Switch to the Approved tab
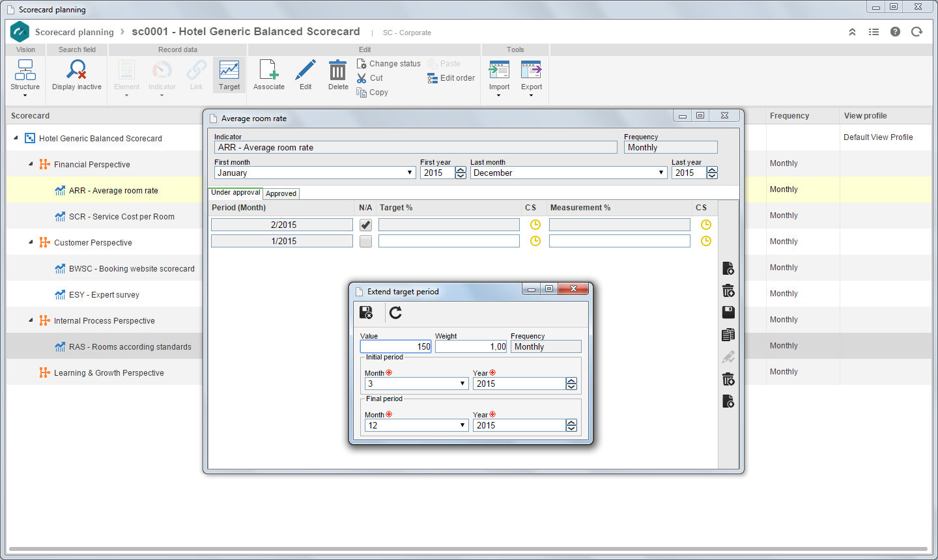Image resolution: width=938 pixels, height=560 pixels. click(281, 193)
